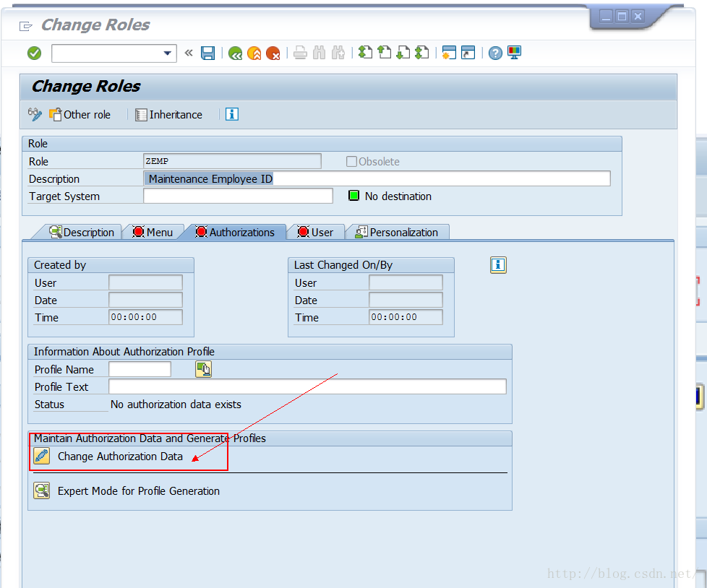
Task: Open the Personalization tab
Action: [397, 233]
